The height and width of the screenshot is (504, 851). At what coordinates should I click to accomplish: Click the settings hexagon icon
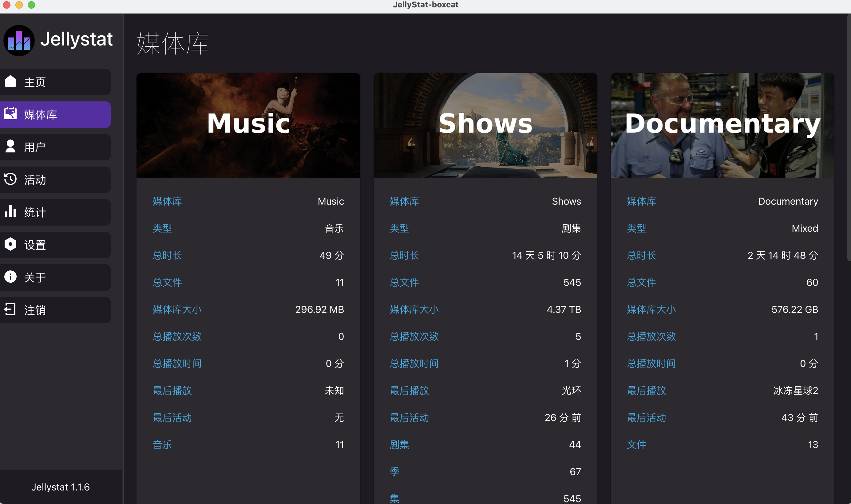click(x=10, y=244)
